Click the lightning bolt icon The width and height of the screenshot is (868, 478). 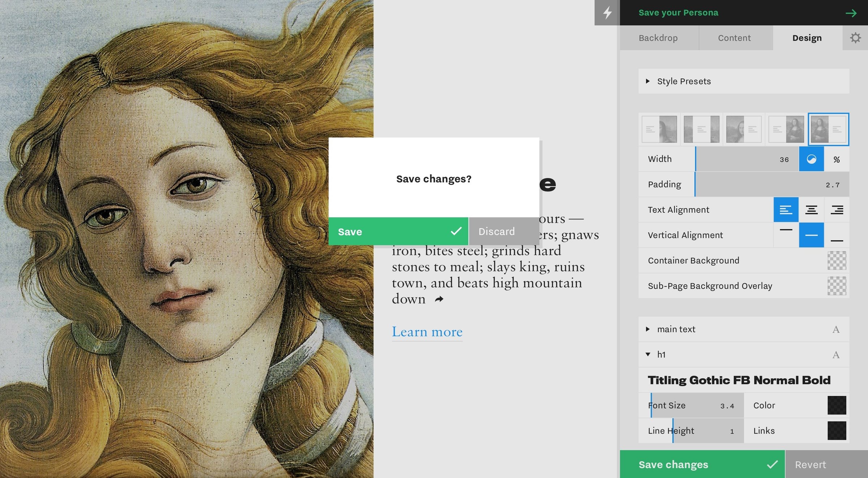607,13
